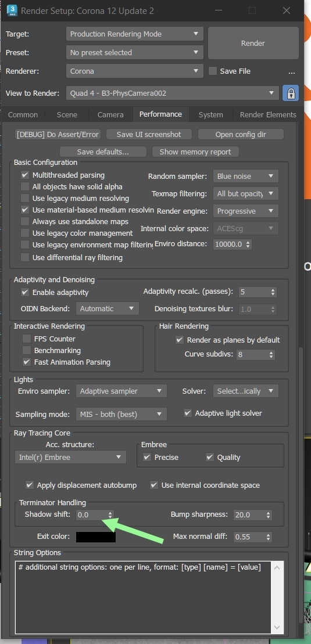Open Texmap filtering dropdown
Screen dimensions: 311x644
245,193
